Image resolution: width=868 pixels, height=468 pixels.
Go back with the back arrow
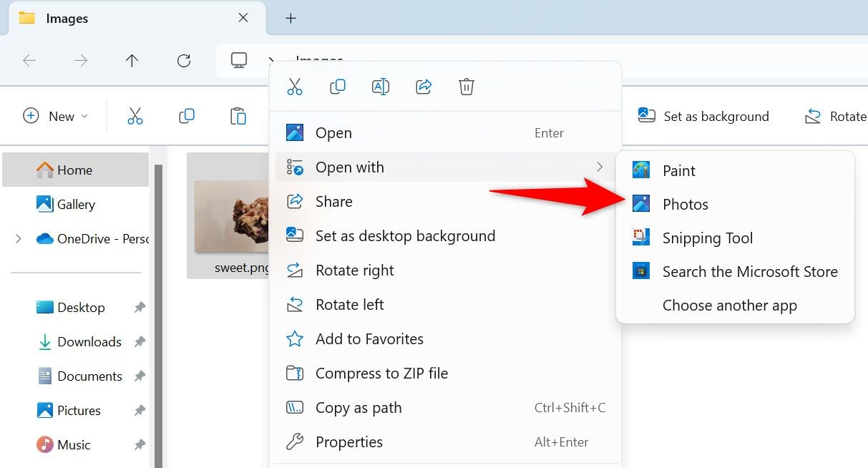29,61
